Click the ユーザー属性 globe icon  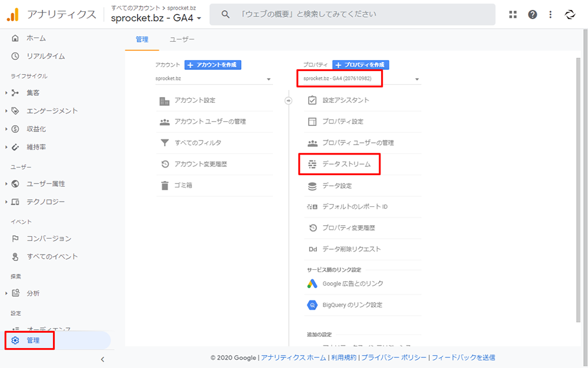click(15, 183)
